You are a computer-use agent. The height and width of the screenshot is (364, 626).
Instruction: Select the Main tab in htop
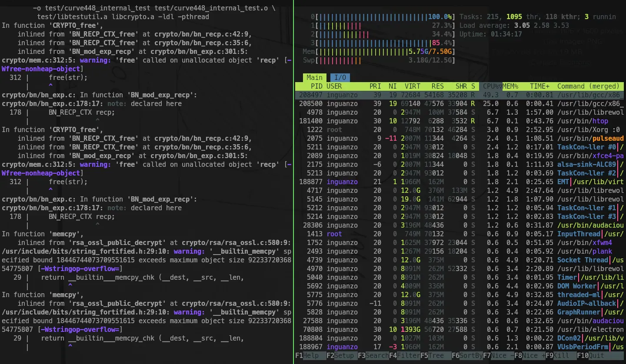tap(314, 78)
